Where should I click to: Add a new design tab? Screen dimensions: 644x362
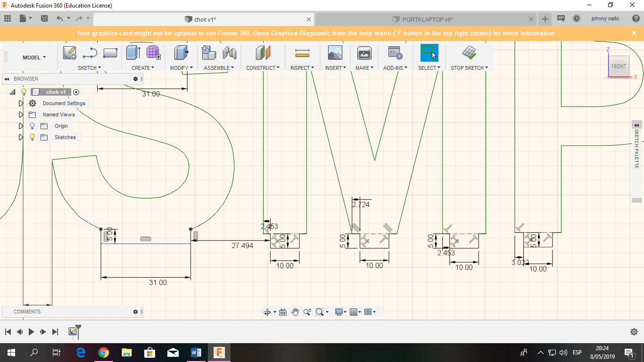[x=545, y=19]
